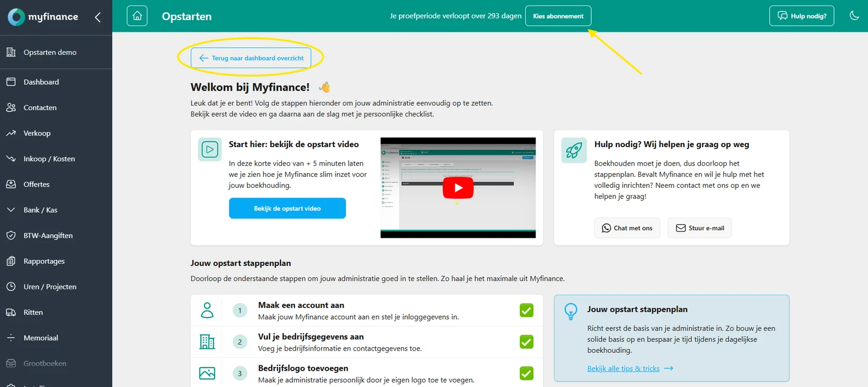Viewport: 868px width, 387px height.
Task: Open step Maak een account aan
Action: point(367,310)
